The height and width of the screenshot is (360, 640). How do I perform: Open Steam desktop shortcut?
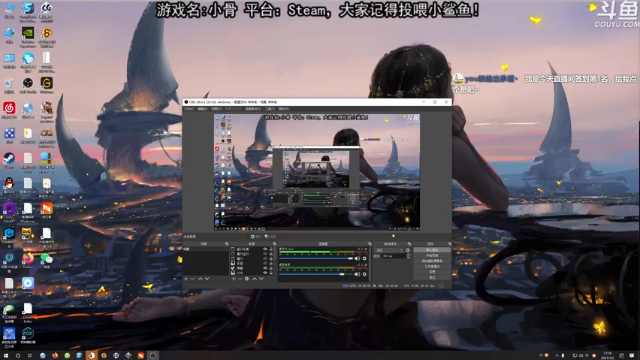9,160
